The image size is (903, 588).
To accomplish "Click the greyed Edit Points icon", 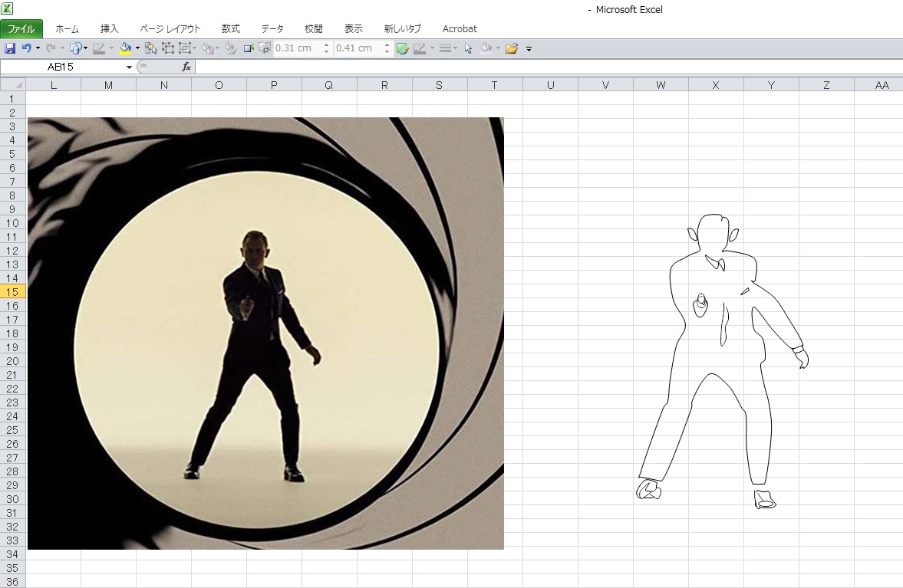I will pos(230,48).
